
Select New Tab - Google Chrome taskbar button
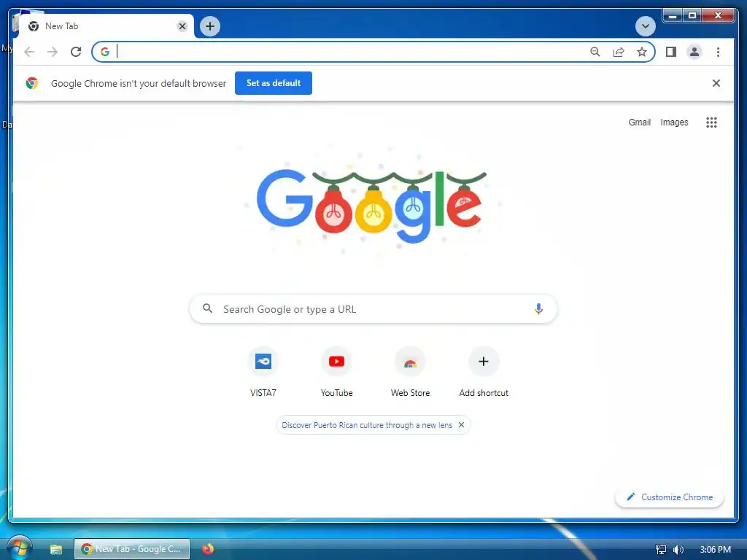(x=132, y=549)
